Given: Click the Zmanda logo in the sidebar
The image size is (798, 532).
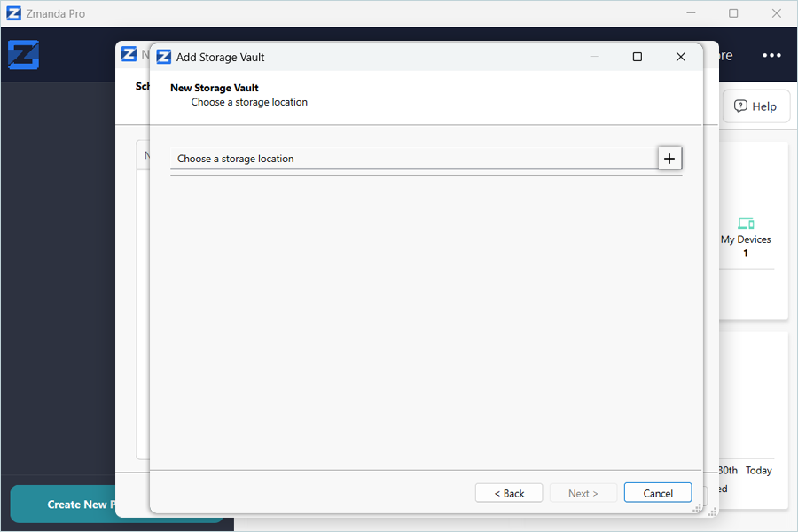Looking at the screenshot, I should click(23, 54).
